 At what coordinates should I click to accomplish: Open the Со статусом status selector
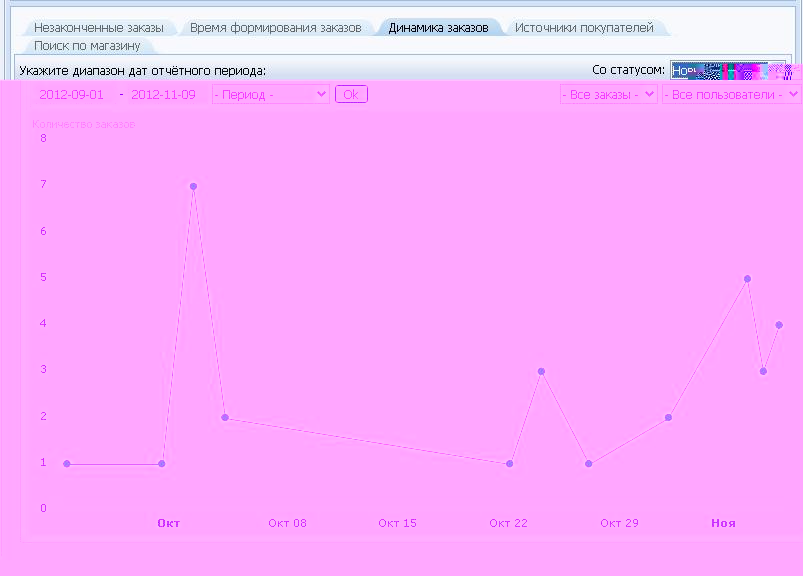pyautogui.click(x=735, y=71)
